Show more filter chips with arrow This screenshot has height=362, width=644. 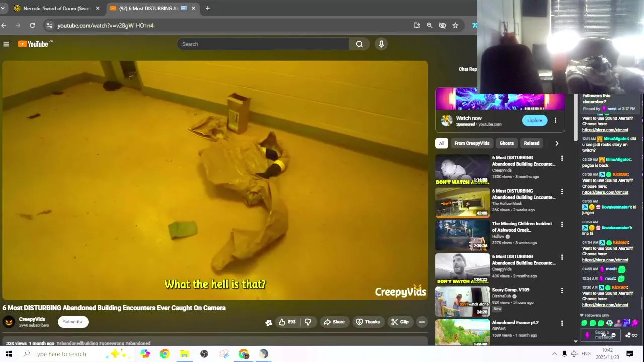pyautogui.click(x=557, y=143)
